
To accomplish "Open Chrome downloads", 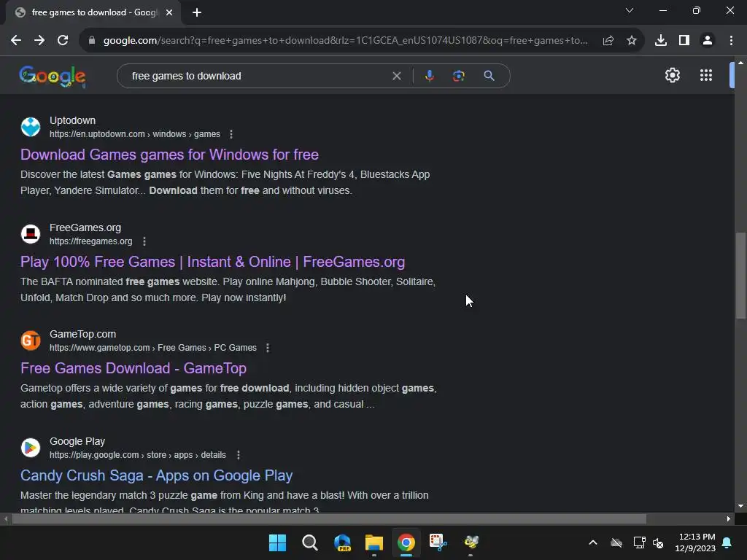I will (x=661, y=41).
